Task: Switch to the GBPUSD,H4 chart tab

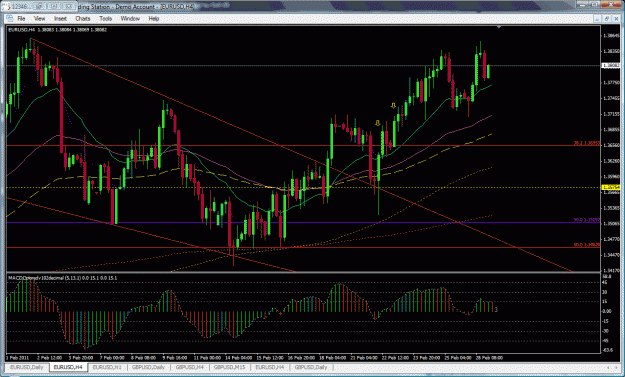Action: coord(190,367)
